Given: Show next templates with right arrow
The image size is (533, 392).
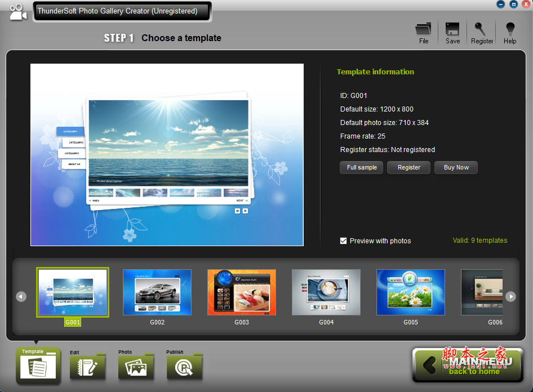Looking at the screenshot, I should (x=510, y=297).
